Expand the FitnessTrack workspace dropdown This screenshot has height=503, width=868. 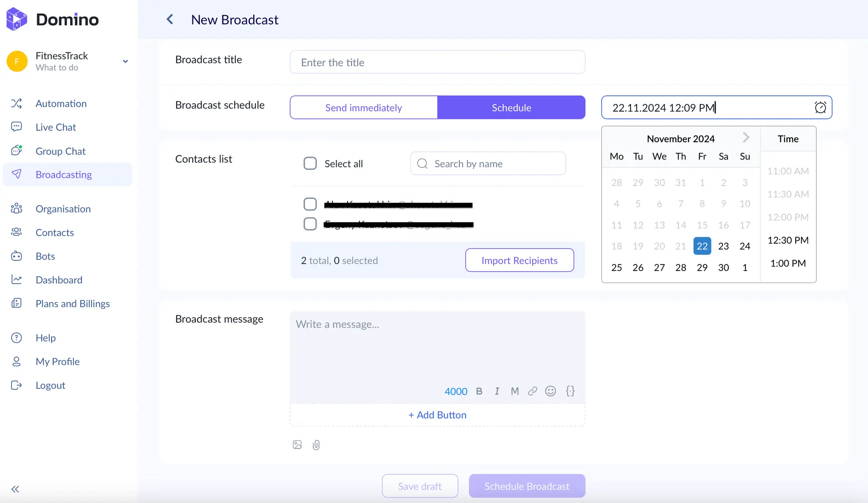click(x=125, y=61)
